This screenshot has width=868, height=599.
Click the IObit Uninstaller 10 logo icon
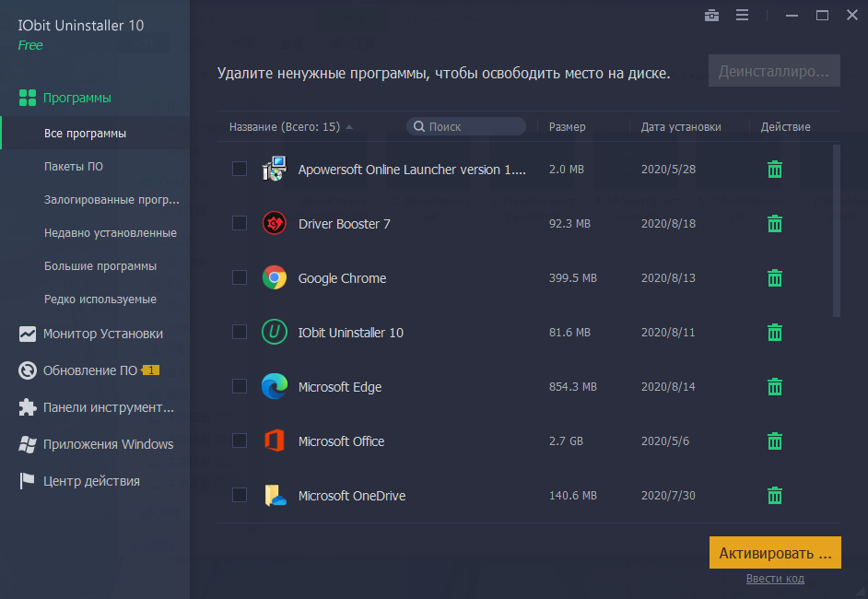274,332
